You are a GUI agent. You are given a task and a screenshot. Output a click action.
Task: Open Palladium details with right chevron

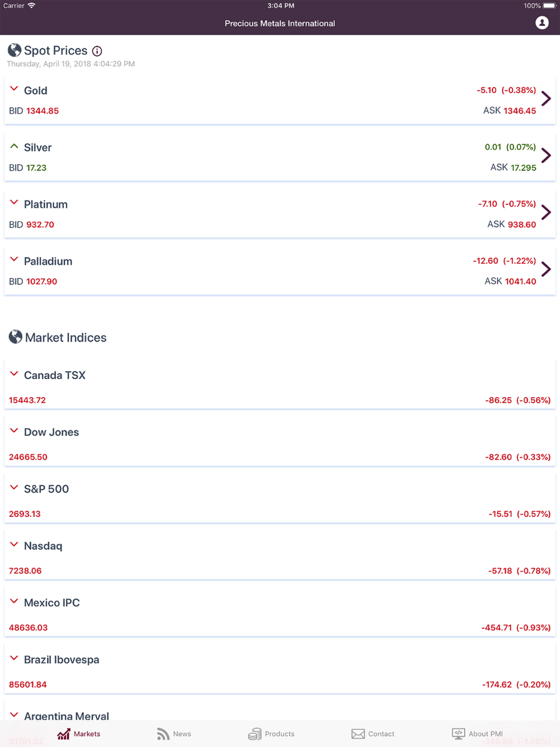pos(546,269)
